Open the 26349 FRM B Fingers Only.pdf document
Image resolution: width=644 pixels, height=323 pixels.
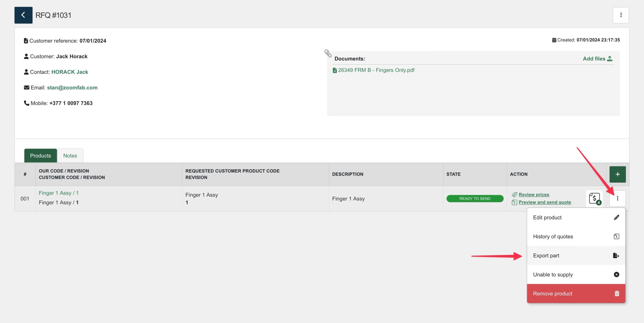376,70
